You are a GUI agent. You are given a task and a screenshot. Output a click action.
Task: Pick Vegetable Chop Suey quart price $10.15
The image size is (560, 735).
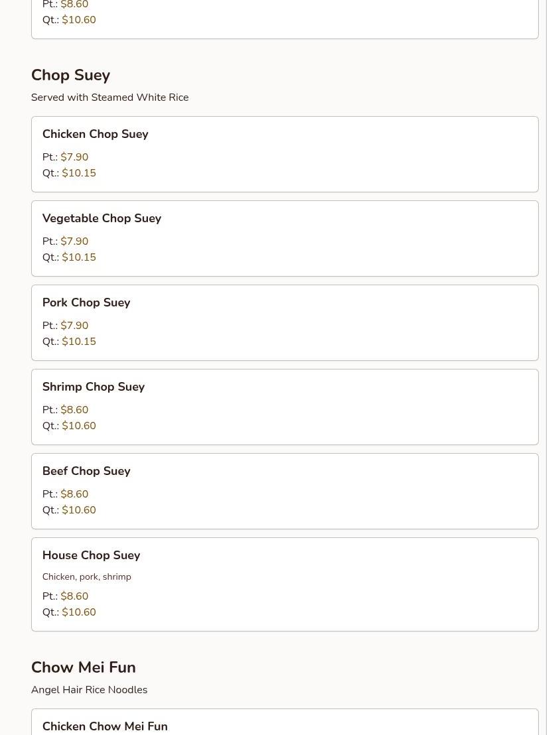point(79,257)
